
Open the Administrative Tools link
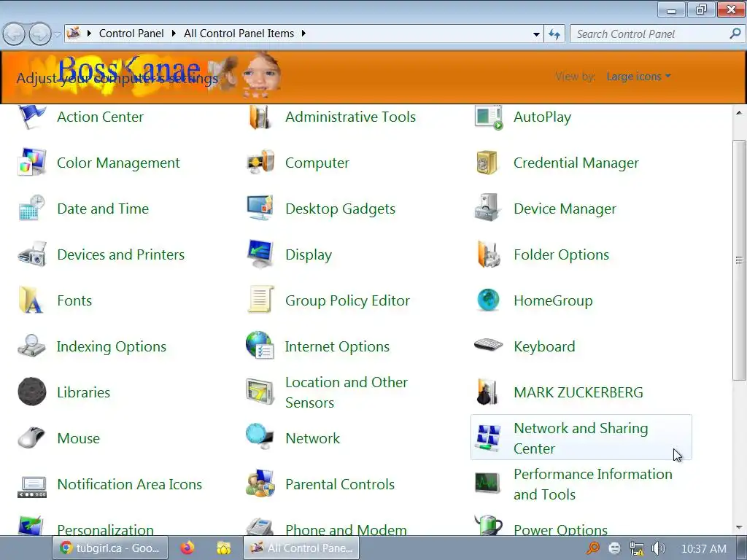(x=350, y=117)
